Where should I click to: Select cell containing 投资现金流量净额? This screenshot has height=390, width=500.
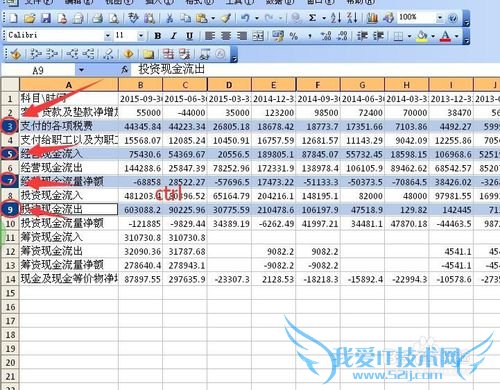69,223
